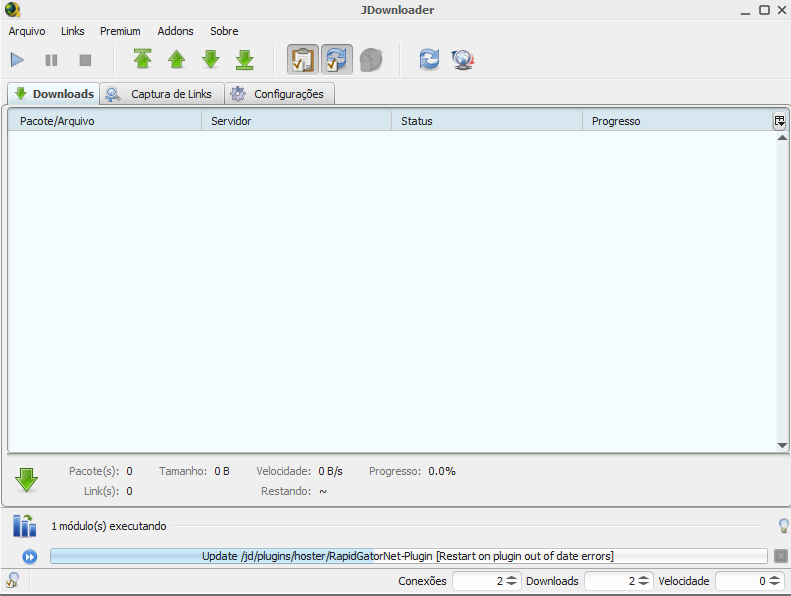Toggle the grayed-out premium button
The width and height of the screenshot is (791, 596).
coord(371,60)
